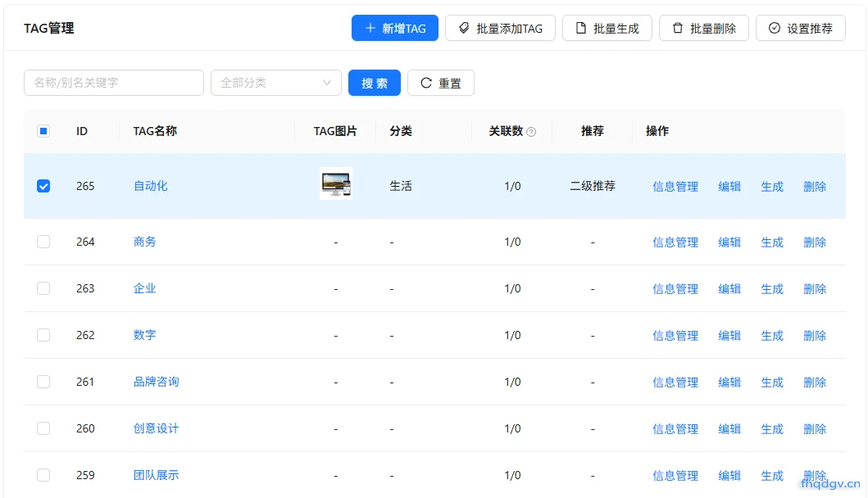Open the 创意设计 tag link
Viewport: 868px width, 498px height.
[x=156, y=428]
